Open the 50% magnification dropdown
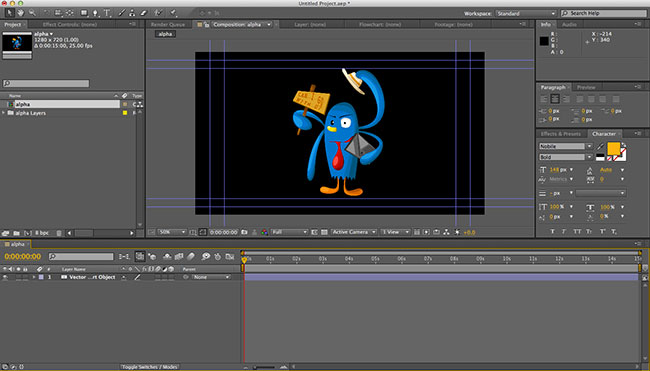 (x=172, y=232)
